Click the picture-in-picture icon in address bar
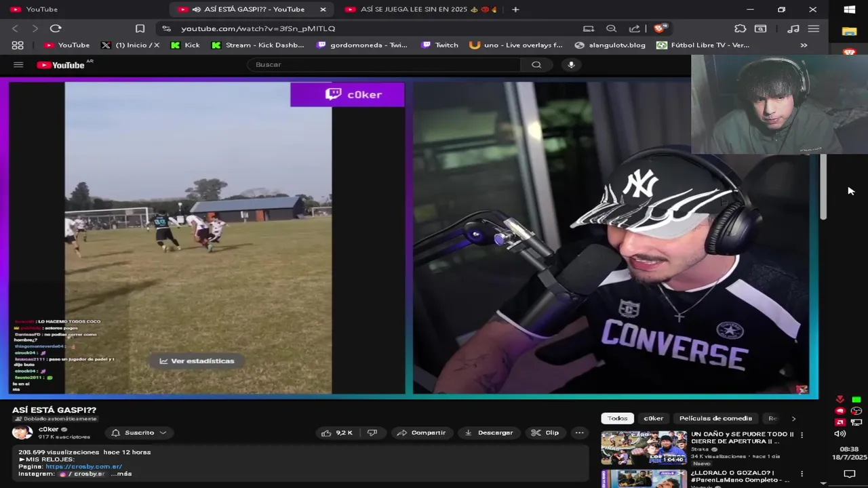The image size is (868, 488). coord(589,28)
